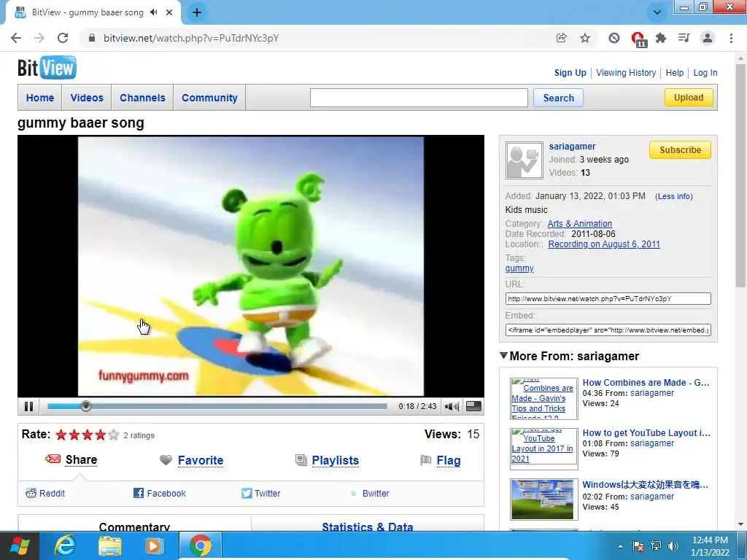Screen dimensions: 747x560
Task: Open Viewing History link
Action: 625,73
